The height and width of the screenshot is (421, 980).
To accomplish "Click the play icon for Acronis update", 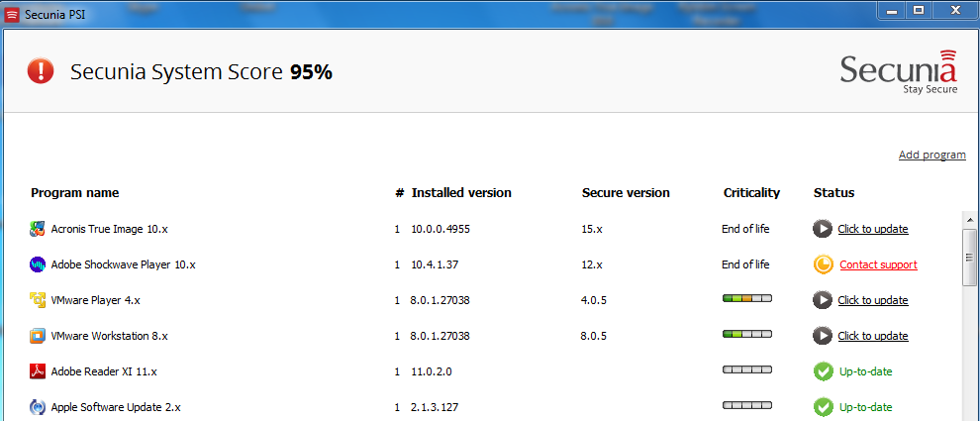I will pyautogui.click(x=823, y=229).
